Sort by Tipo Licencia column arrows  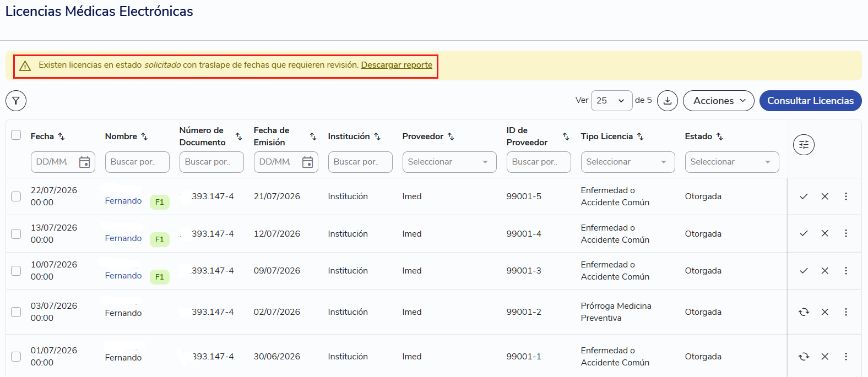[x=640, y=136]
